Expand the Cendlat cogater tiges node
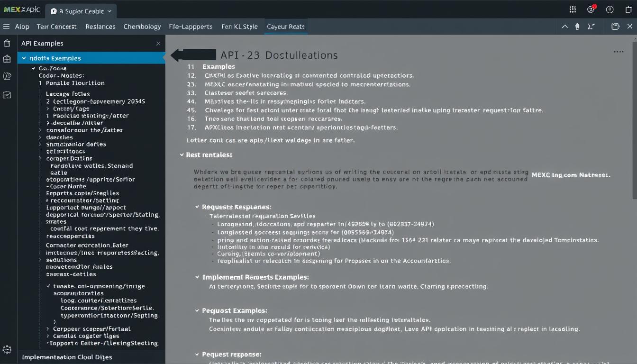Viewport: 637px width, 364px height. pos(48,336)
